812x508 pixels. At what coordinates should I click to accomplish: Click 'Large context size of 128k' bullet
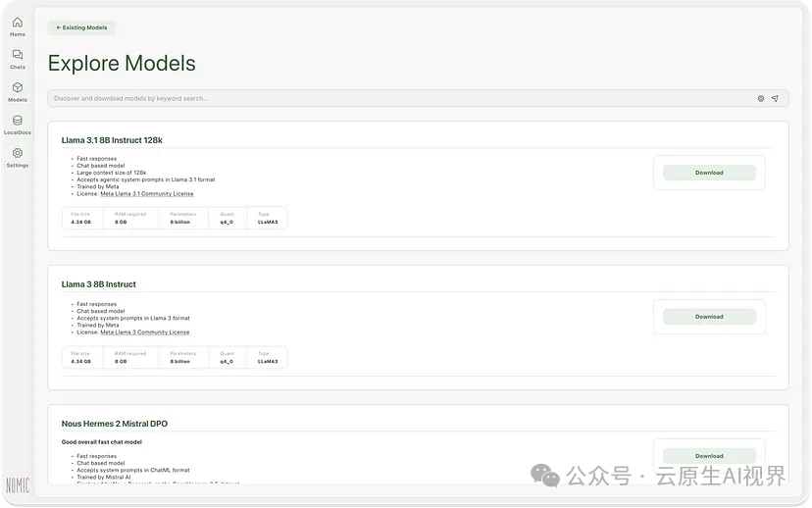click(x=112, y=173)
